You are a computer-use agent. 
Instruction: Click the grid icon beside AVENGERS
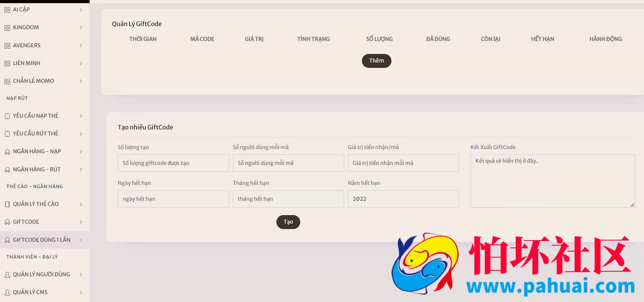pyautogui.click(x=7, y=46)
